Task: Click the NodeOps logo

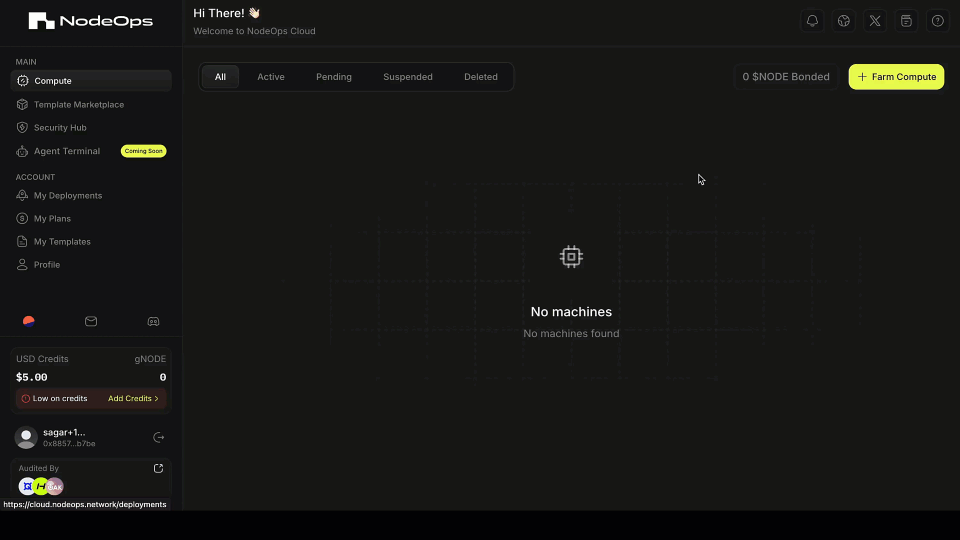Action: pyautogui.click(x=91, y=21)
